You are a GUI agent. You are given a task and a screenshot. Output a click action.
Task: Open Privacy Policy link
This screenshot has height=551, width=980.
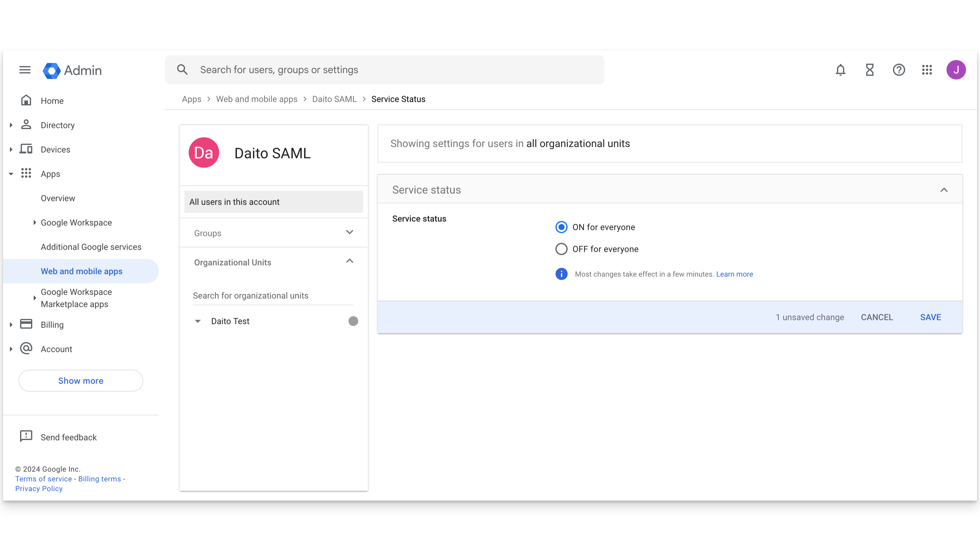point(39,489)
